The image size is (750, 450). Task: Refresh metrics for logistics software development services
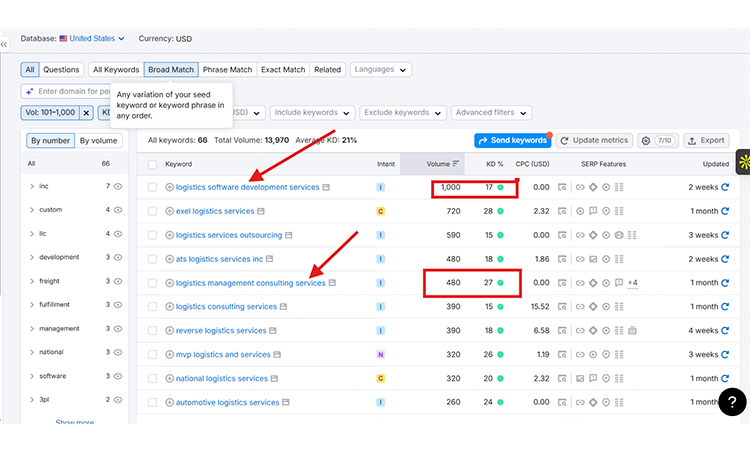click(725, 187)
